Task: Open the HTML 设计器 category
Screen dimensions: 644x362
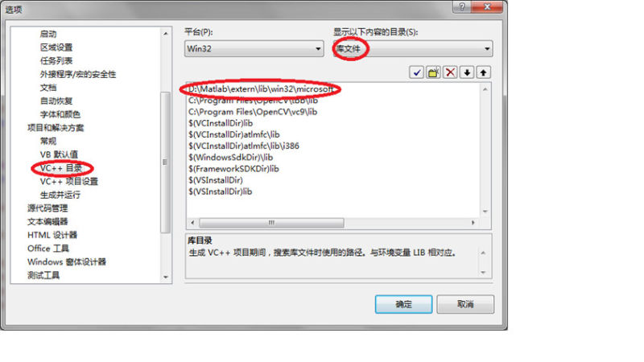Action: (x=52, y=235)
